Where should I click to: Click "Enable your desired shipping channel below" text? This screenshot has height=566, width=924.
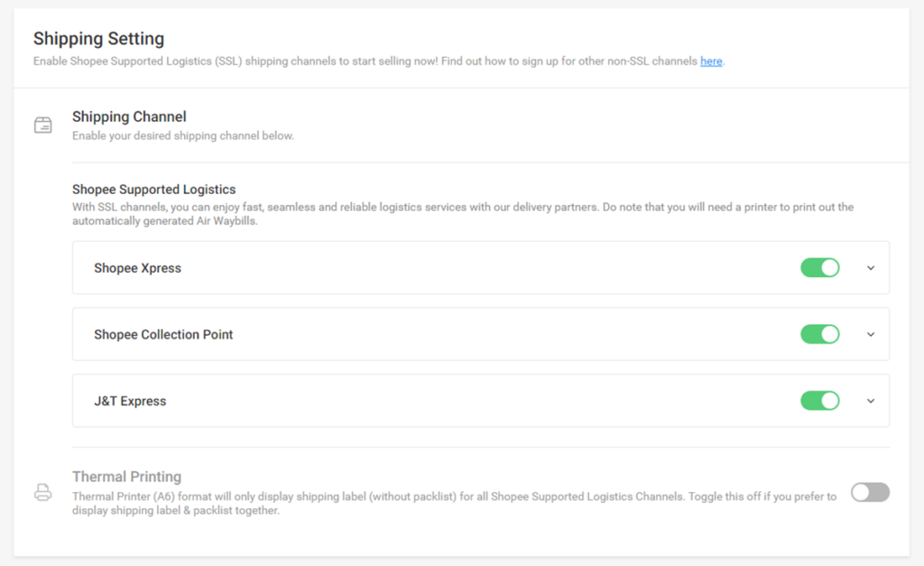183,136
